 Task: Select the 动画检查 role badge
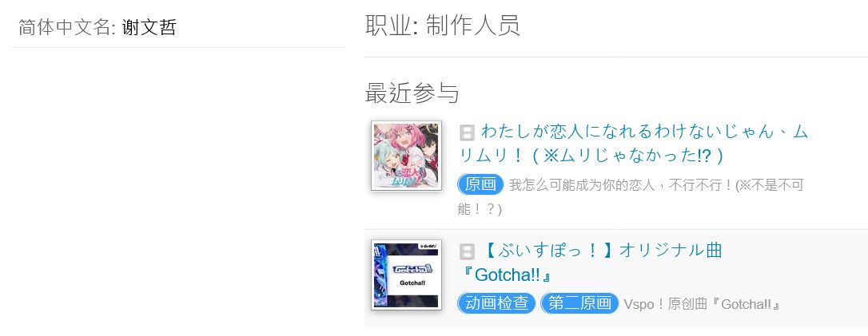tap(496, 303)
